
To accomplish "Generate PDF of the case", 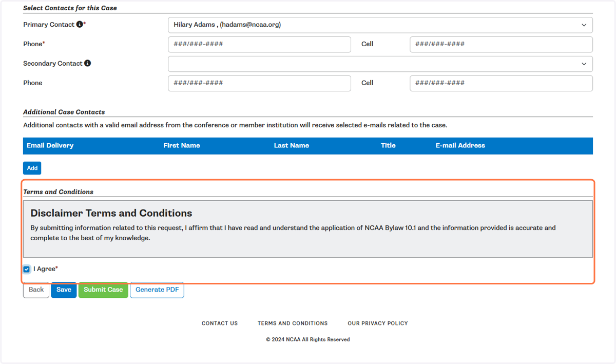I will tap(157, 290).
